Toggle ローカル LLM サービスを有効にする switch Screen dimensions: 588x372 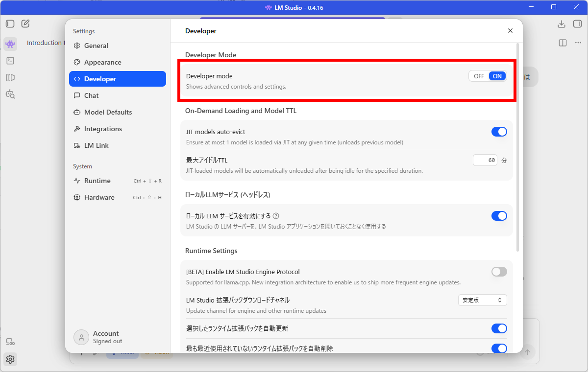(x=499, y=216)
